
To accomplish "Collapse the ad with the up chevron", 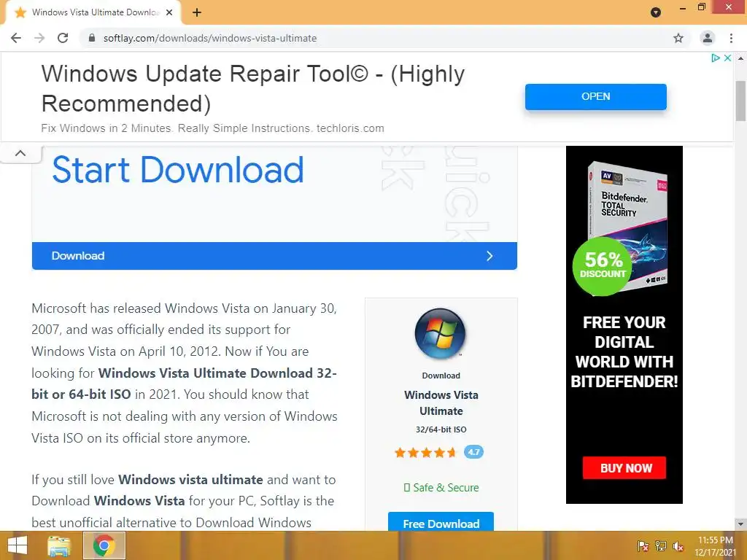I will [20, 153].
